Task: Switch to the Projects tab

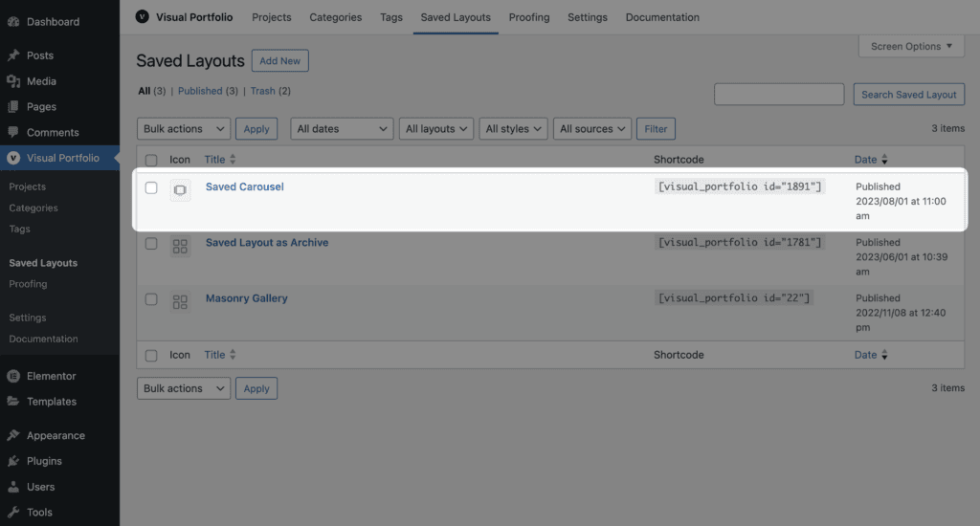Action: [271, 17]
